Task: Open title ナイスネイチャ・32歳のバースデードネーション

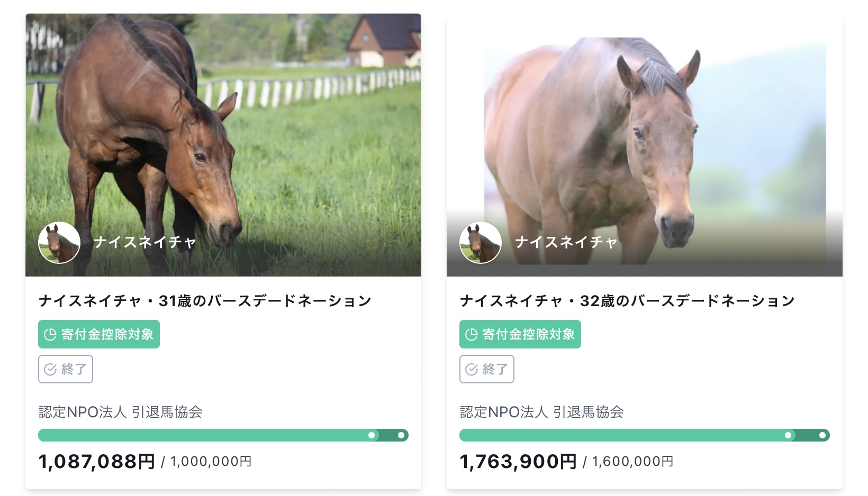Action: tap(627, 301)
